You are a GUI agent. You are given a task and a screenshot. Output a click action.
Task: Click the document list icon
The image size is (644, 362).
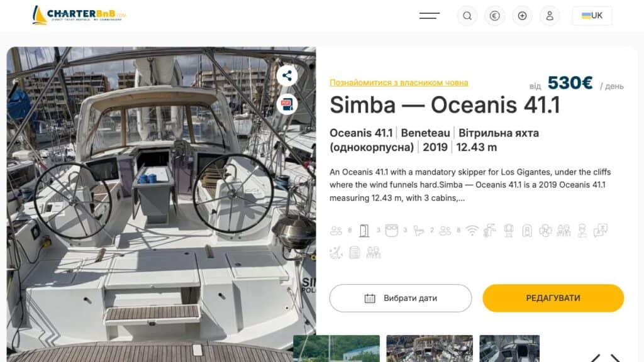click(355, 253)
